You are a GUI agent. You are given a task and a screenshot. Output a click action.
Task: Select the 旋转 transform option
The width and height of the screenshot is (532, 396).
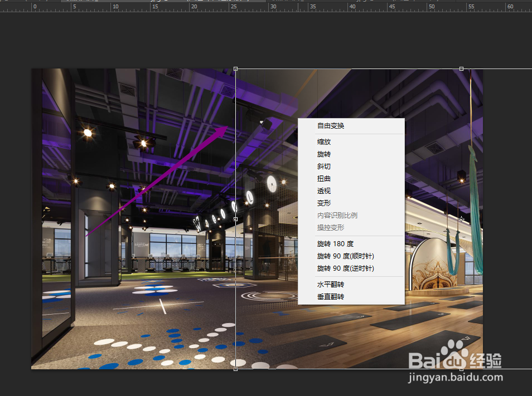[x=351, y=154]
